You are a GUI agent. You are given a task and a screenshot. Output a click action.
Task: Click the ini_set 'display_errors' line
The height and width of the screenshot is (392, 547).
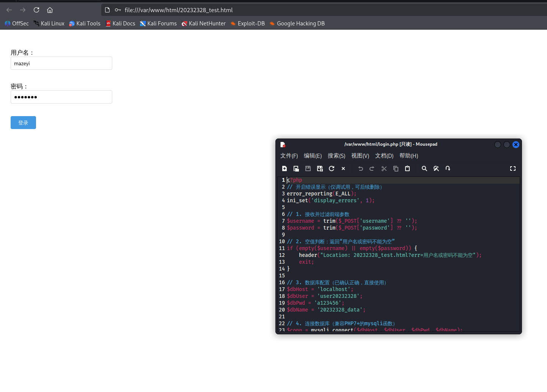[331, 201]
